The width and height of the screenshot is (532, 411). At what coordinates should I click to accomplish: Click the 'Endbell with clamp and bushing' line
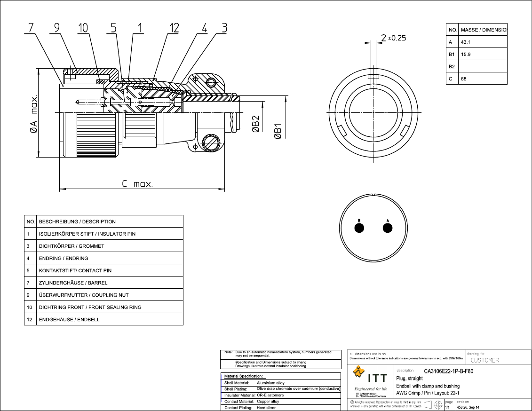[428, 386]
